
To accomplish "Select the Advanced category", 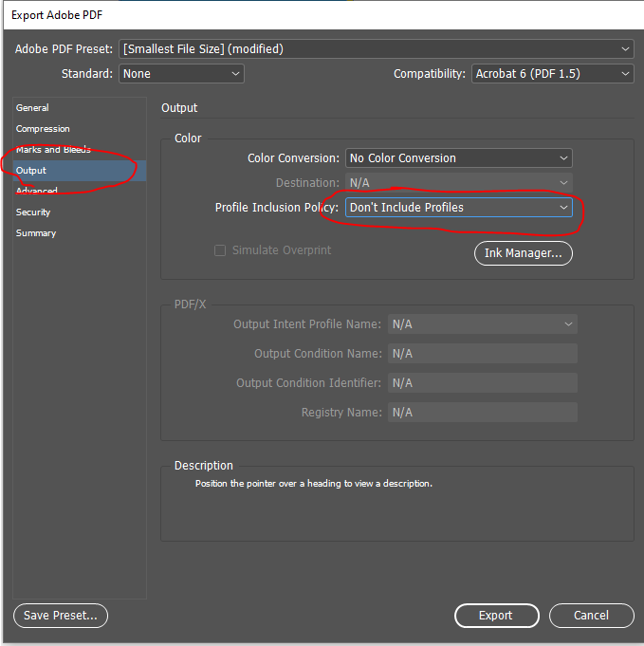I will click(x=80, y=192).
